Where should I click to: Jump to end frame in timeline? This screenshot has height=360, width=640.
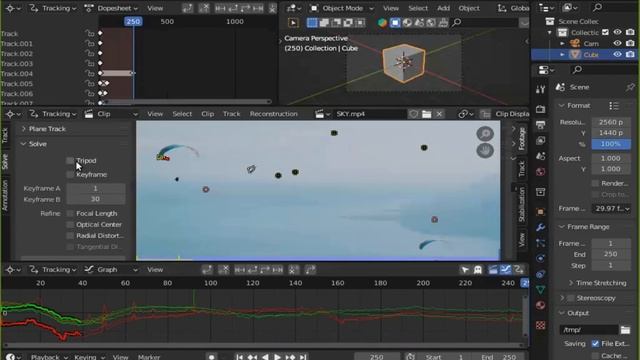tap(303, 357)
